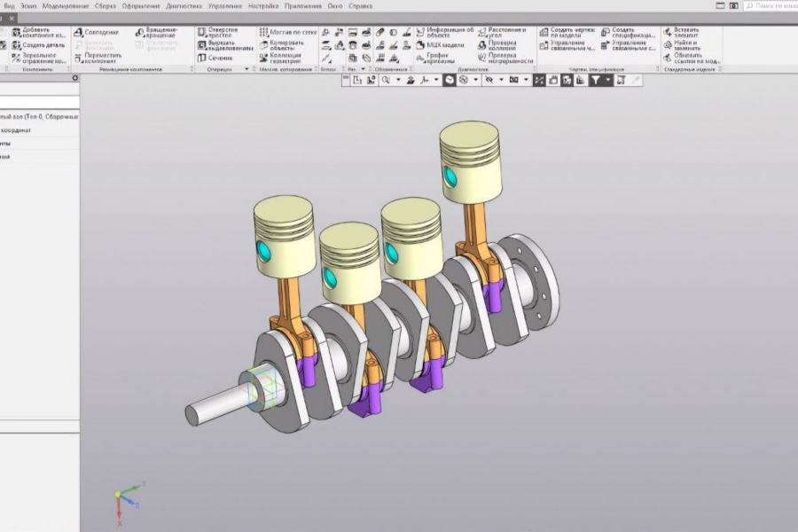Open dropdown next to the perspective icon
The width and height of the screenshot is (798, 532).
tap(526, 80)
